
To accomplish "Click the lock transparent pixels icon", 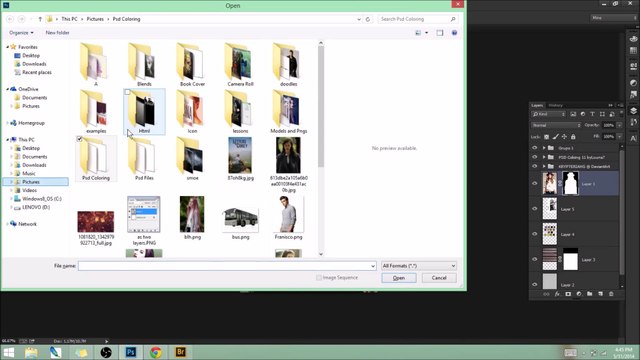I will pos(547,137).
